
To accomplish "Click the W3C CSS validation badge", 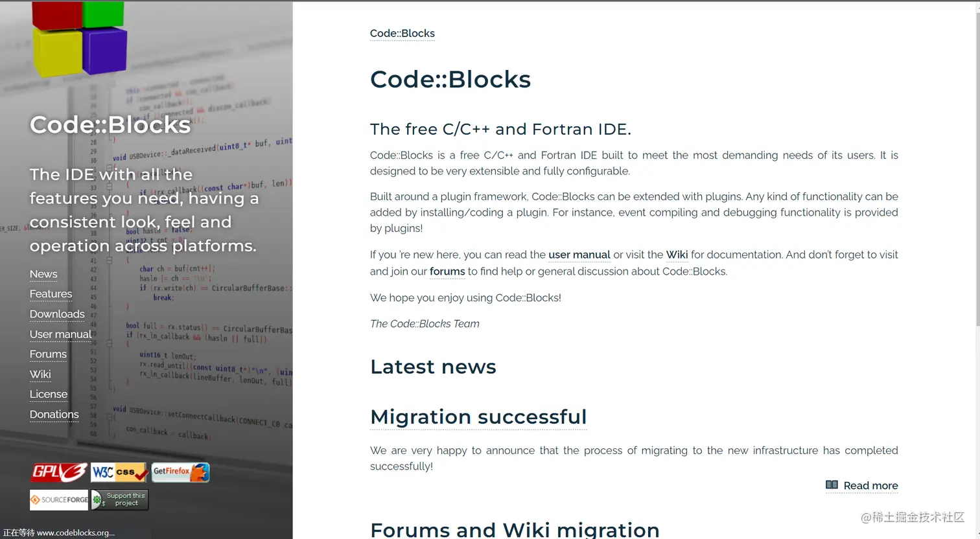I will coord(119,472).
